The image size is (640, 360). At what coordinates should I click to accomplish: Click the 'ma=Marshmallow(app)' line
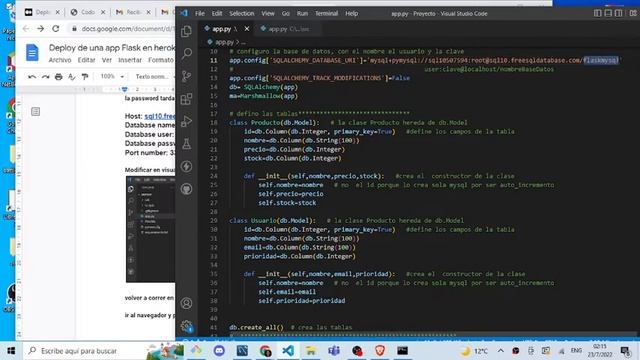point(263,96)
